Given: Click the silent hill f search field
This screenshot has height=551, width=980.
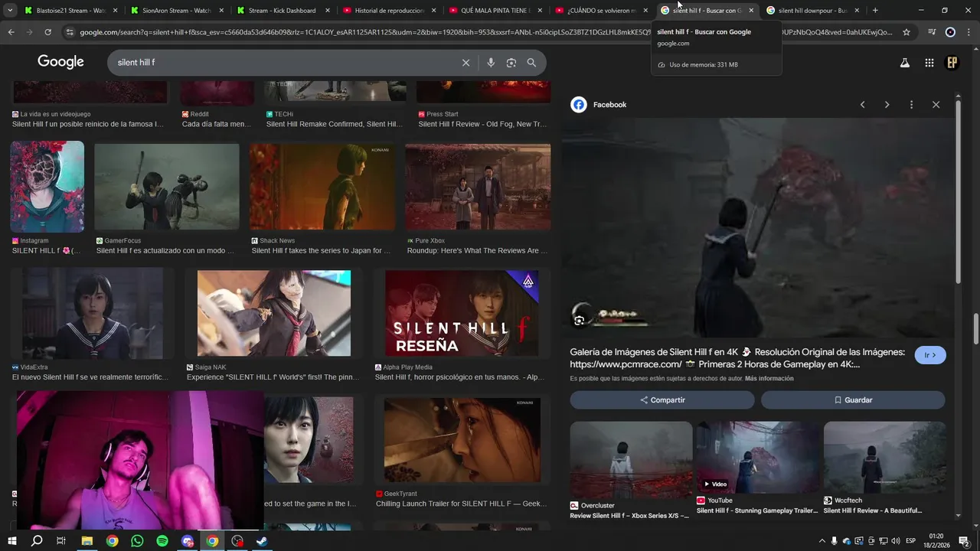Looking at the screenshot, I should pos(283,63).
